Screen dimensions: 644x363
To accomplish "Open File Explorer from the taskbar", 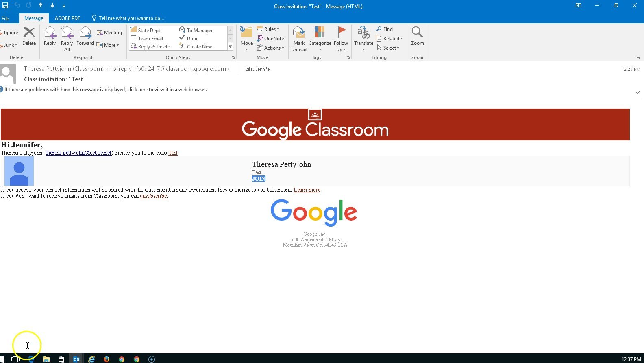I will pyautogui.click(x=46, y=359).
